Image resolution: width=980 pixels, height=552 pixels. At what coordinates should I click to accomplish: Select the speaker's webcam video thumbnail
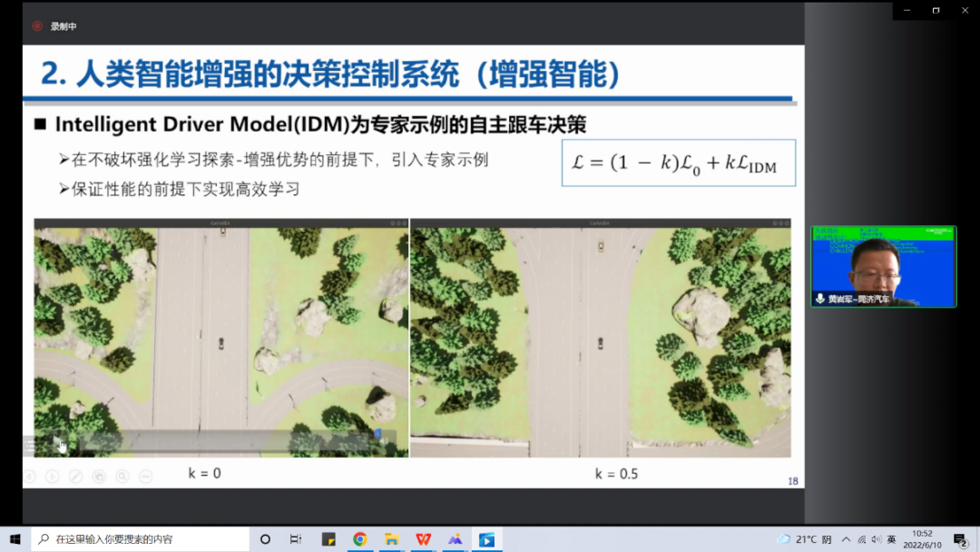point(883,266)
